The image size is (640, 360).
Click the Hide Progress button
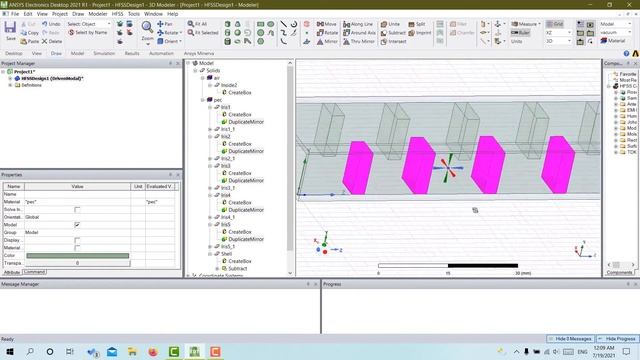618,339
